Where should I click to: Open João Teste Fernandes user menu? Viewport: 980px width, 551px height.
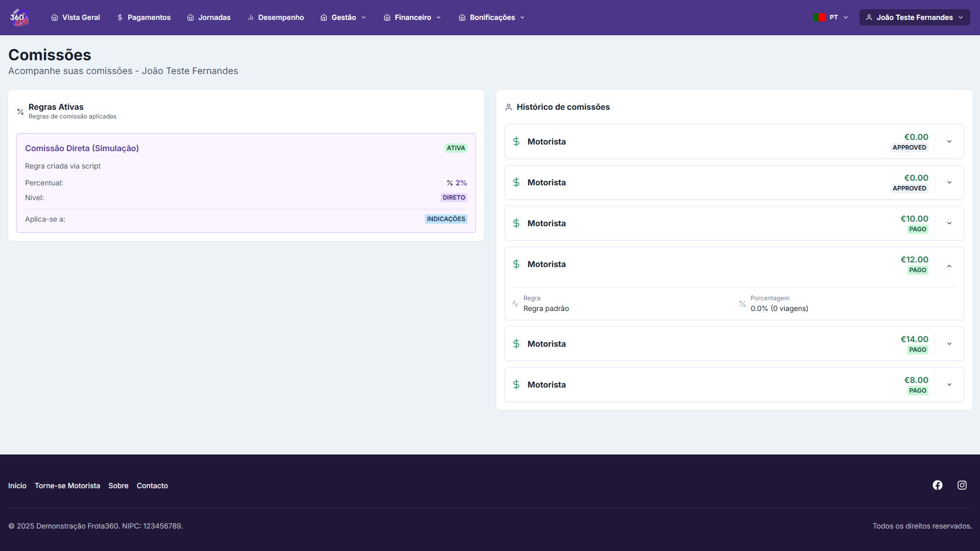point(914,17)
